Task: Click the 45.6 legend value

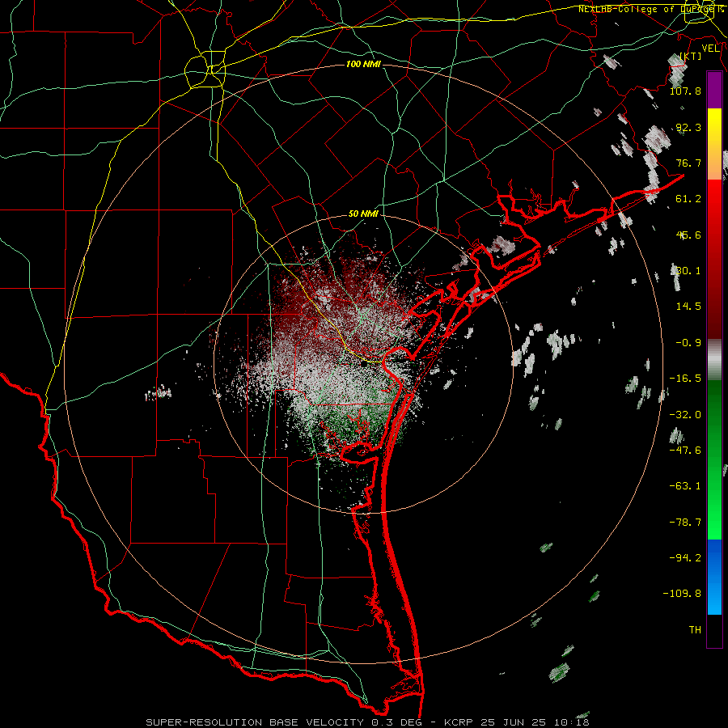Action: 688,235
